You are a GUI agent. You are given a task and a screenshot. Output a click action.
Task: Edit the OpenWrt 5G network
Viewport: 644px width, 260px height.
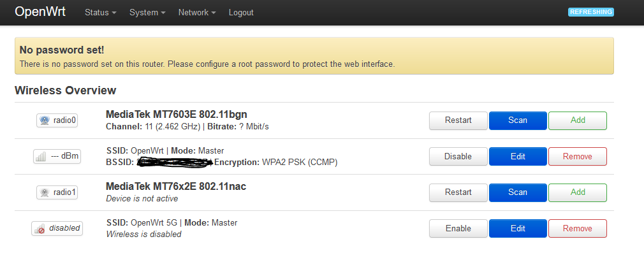coord(518,228)
